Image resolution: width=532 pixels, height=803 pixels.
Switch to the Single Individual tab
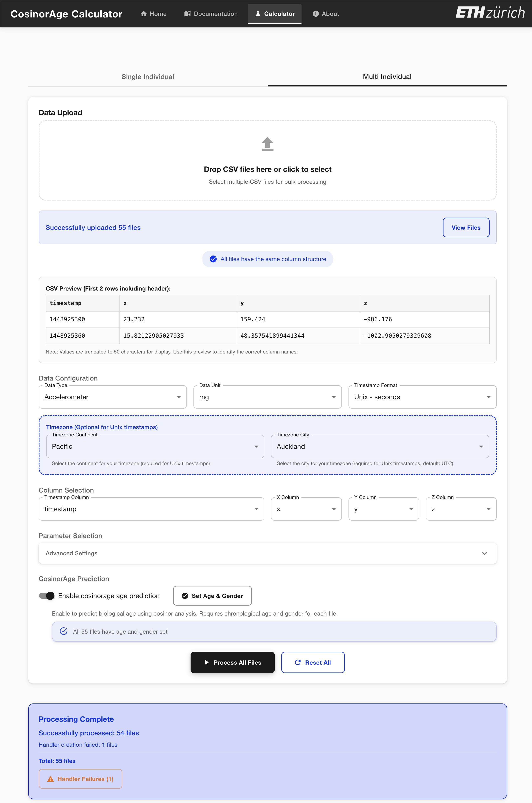pyautogui.click(x=148, y=77)
